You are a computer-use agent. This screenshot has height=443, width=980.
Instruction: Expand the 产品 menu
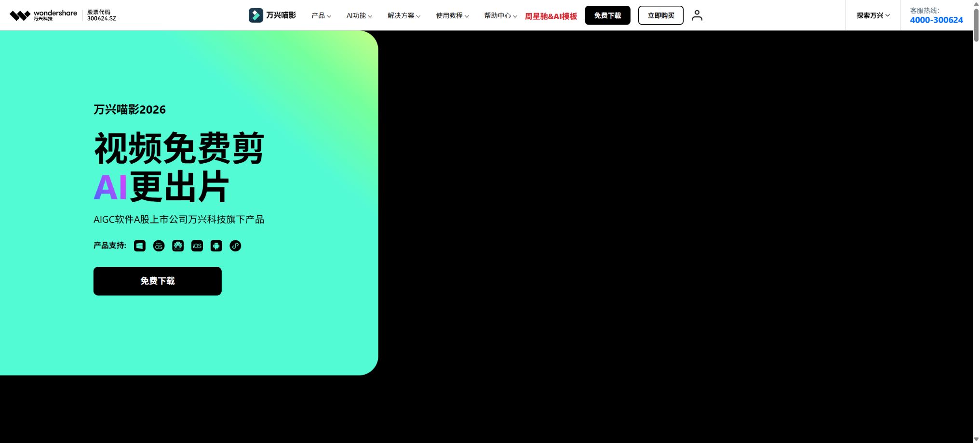coord(321,15)
